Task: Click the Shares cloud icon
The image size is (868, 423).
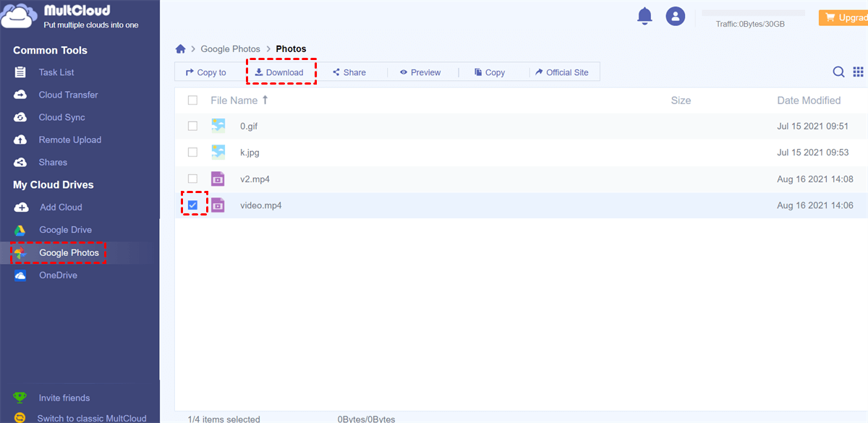Action: pos(21,162)
